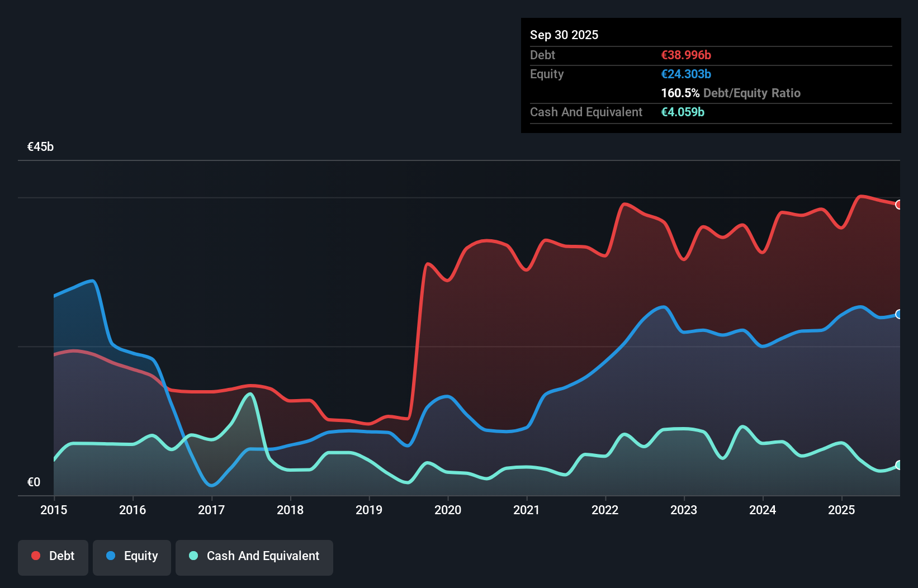Click the €45b y-axis label
The width and height of the screenshot is (918, 588).
pos(40,146)
